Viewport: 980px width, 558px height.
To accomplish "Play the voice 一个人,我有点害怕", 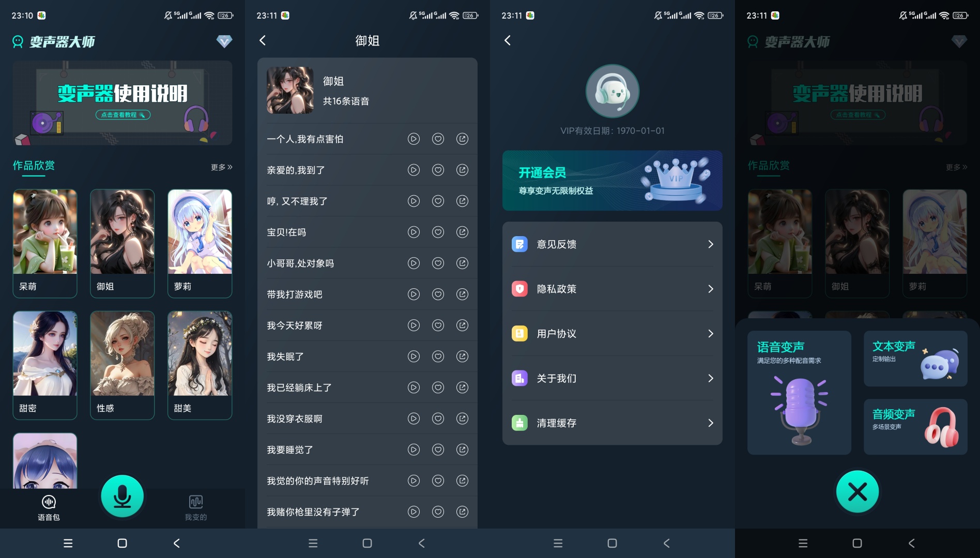I will point(414,139).
